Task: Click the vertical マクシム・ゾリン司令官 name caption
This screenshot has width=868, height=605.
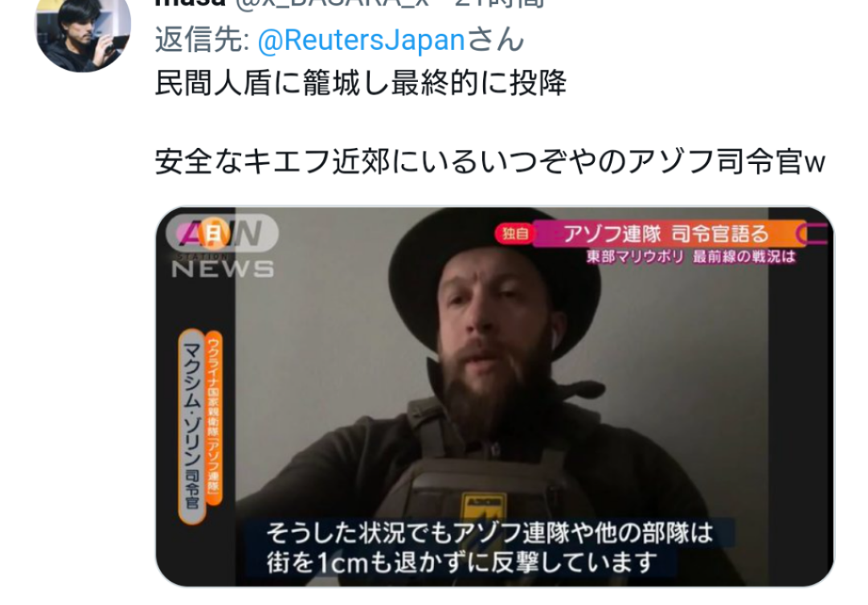Action: tap(191, 426)
